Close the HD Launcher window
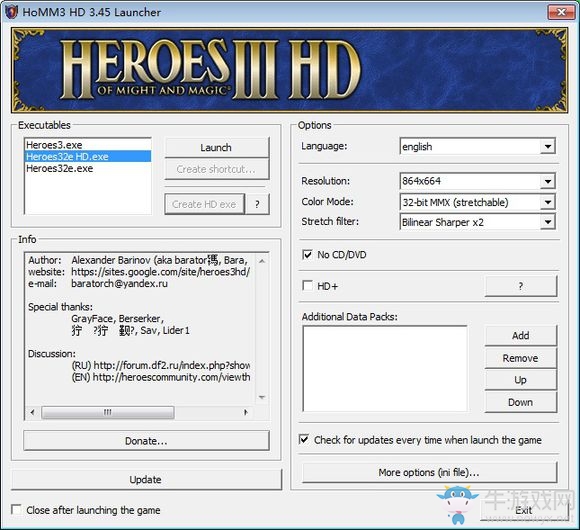The image size is (580, 530). pyautogui.click(x=561, y=12)
